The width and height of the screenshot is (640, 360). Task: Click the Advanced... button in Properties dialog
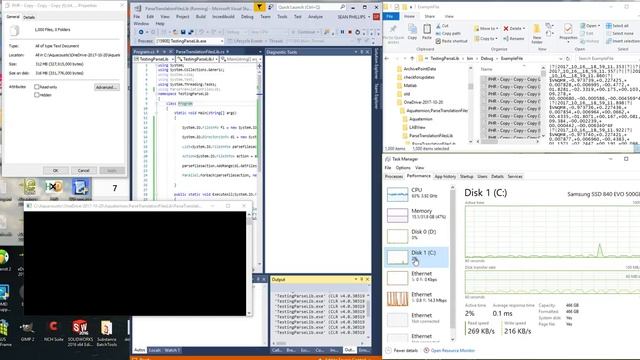click(107, 87)
